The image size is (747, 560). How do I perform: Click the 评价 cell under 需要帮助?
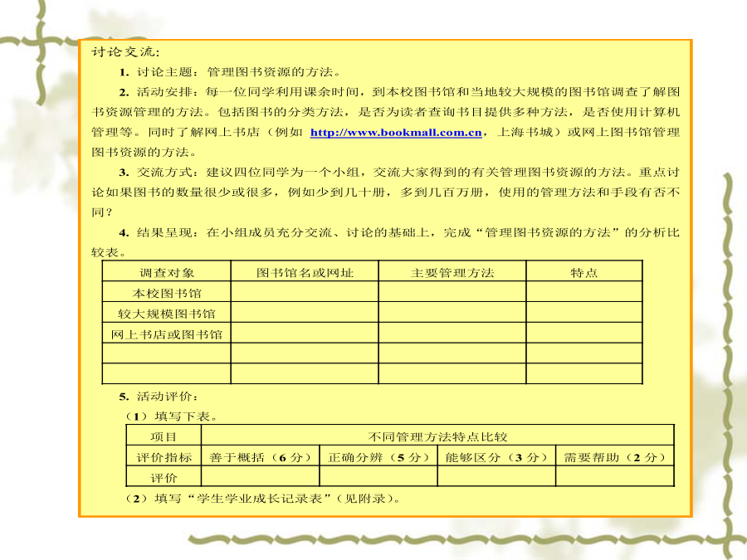(614, 476)
